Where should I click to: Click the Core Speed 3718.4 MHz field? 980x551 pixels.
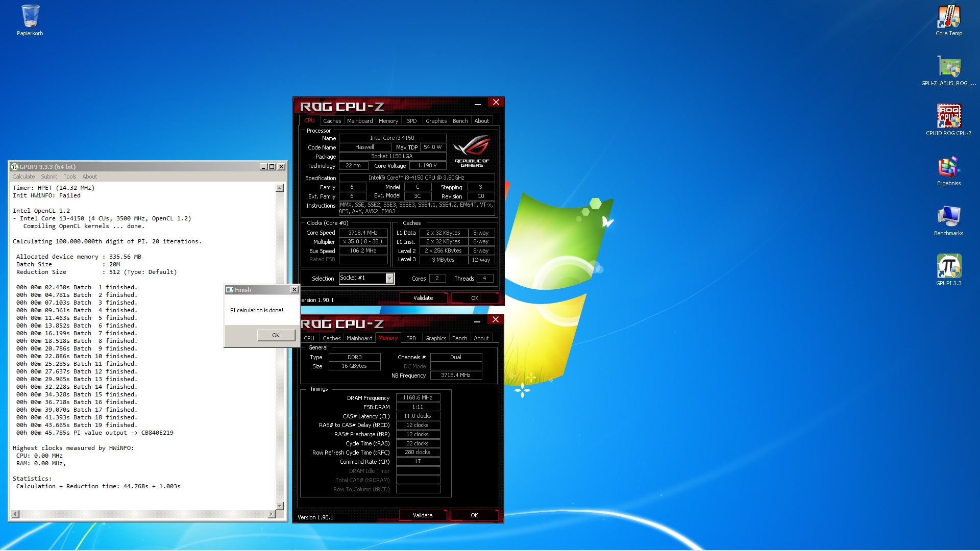coord(363,233)
